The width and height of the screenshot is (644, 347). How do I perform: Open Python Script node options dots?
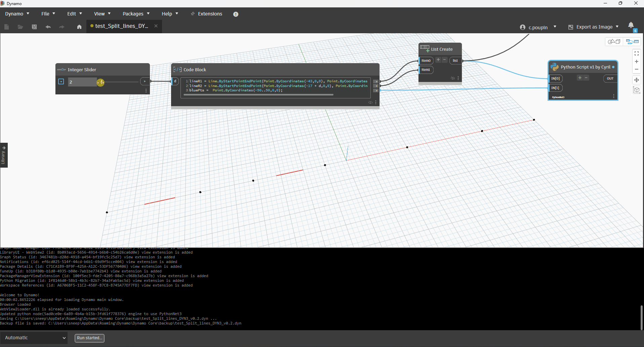614,96
